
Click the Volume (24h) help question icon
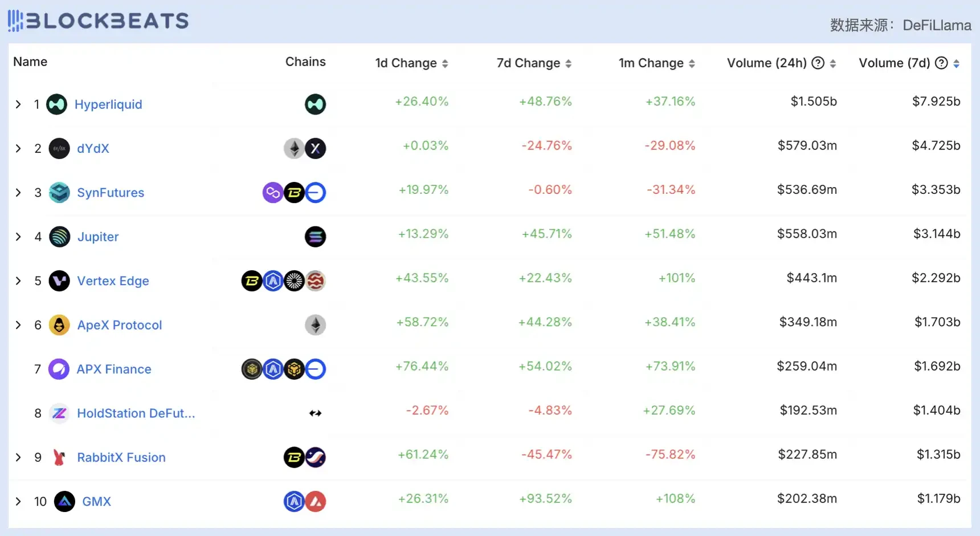(818, 63)
